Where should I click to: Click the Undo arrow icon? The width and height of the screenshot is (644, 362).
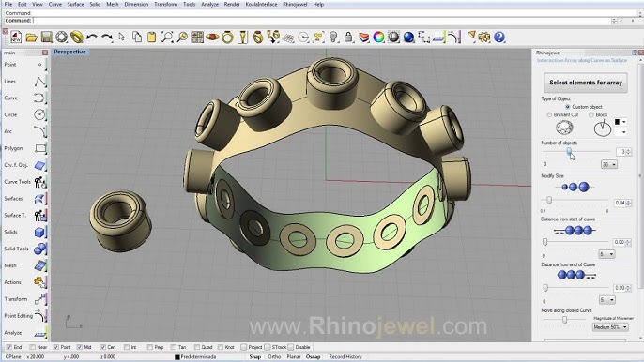(x=92, y=38)
